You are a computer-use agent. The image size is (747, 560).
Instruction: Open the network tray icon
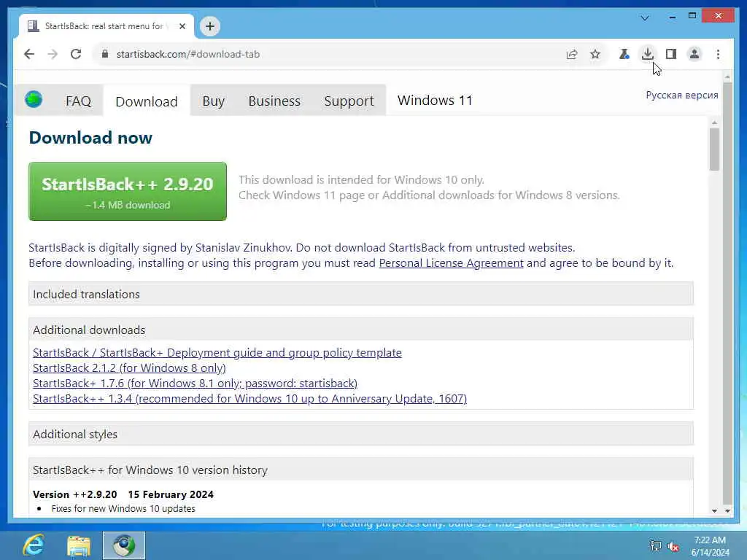656,546
